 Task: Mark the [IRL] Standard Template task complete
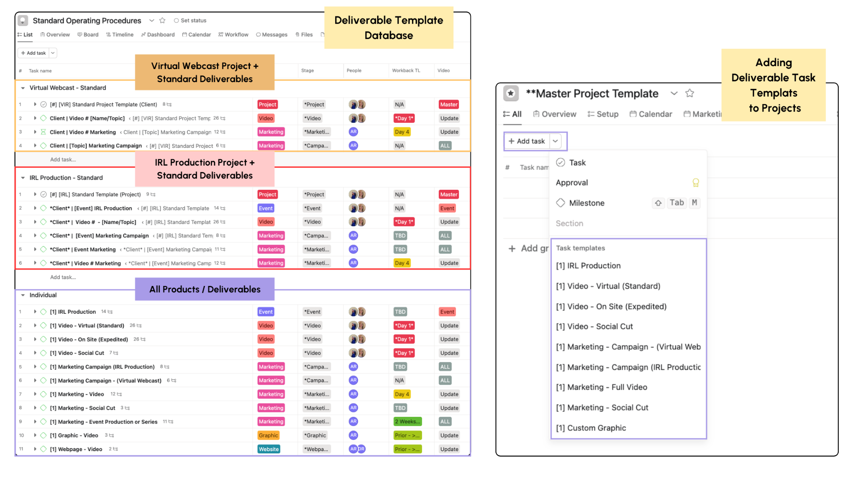(x=43, y=194)
